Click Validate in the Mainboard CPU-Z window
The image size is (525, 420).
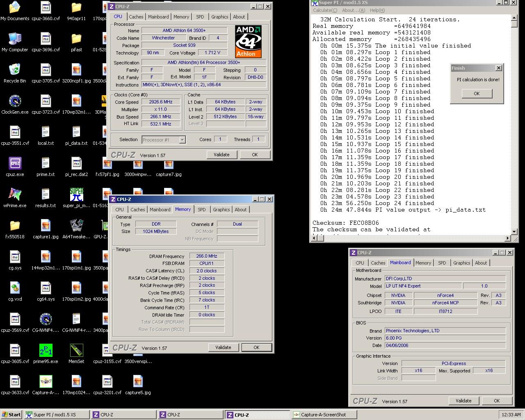point(463,401)
